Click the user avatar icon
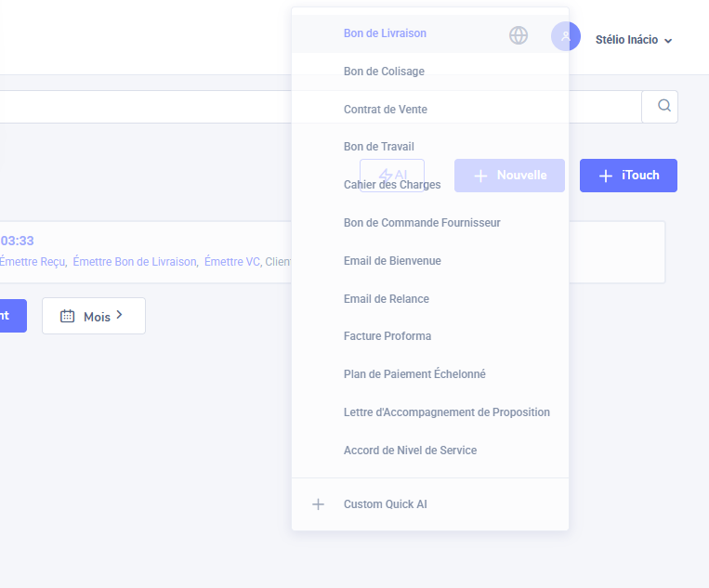The width and height of the screenshot is (709, 588). (566, 36)
